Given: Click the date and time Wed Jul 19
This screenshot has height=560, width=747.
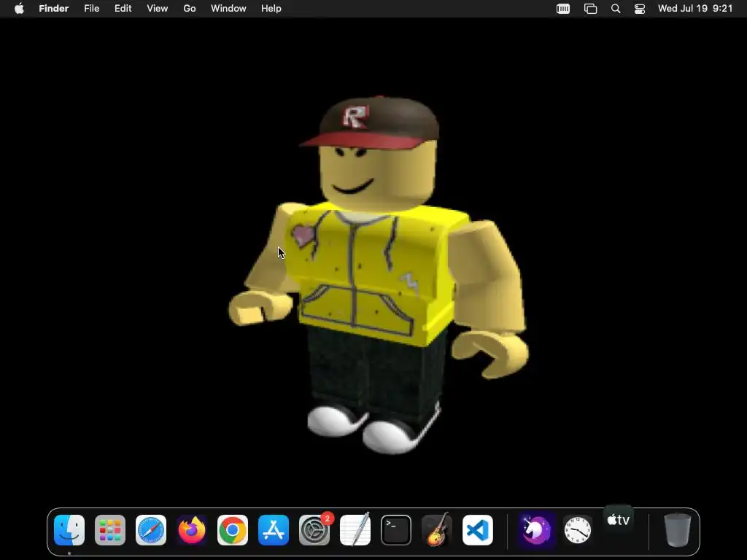Looking at the screenshot, I should tap(695, 9).
